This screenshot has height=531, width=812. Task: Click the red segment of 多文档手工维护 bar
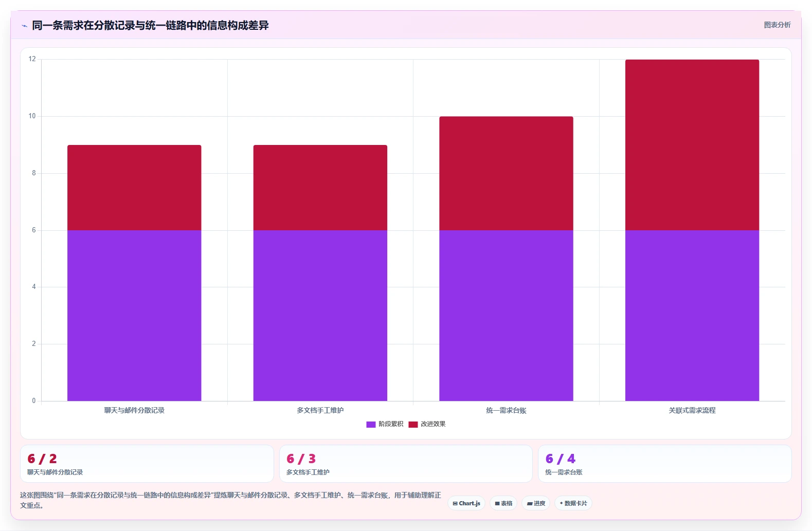(320, 188)
